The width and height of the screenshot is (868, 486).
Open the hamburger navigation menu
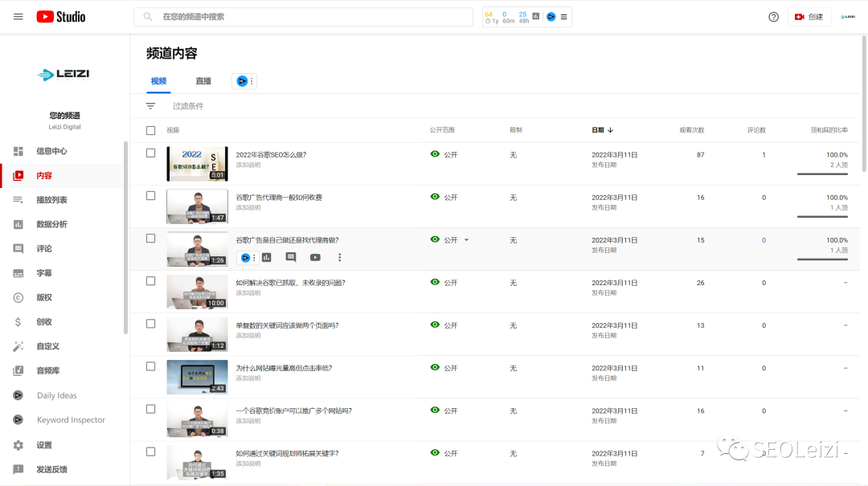[x=18, y=17]
